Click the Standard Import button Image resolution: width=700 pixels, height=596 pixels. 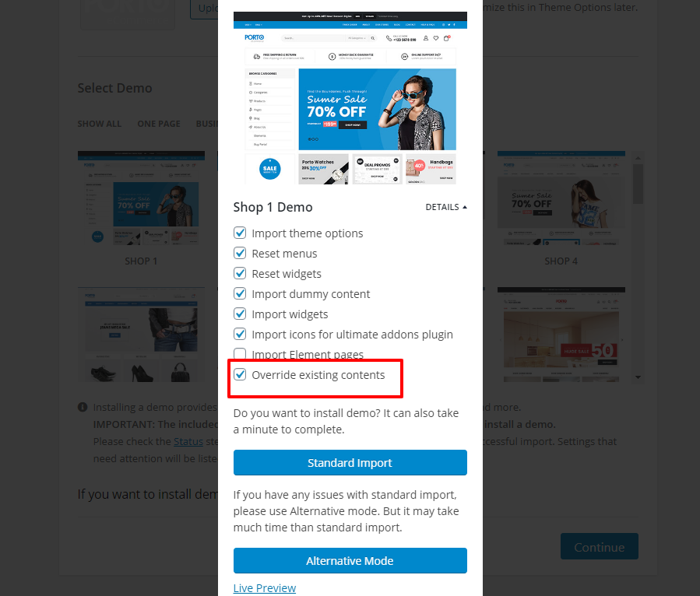tap(350, 463)
